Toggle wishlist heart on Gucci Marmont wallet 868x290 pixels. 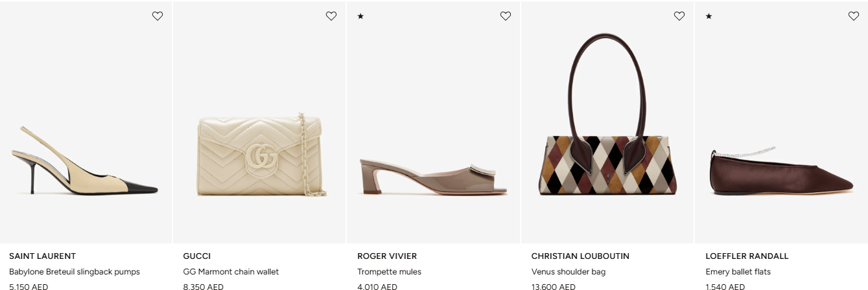[331, 16]
